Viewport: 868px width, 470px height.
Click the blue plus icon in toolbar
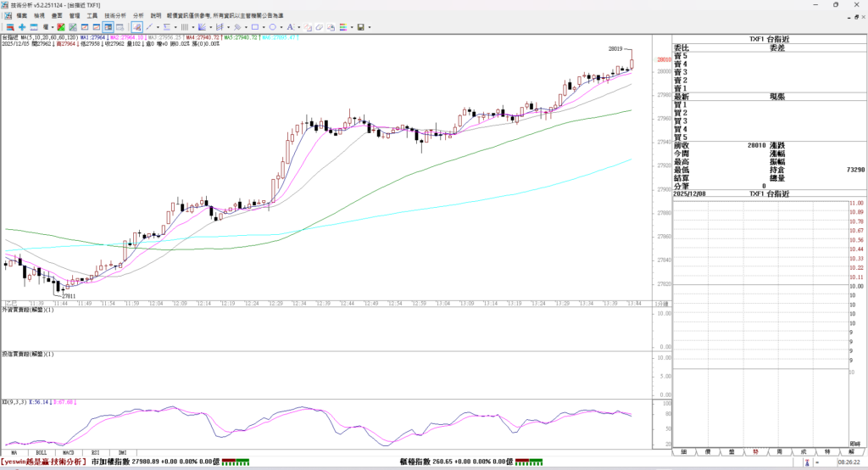click(22, 27)
